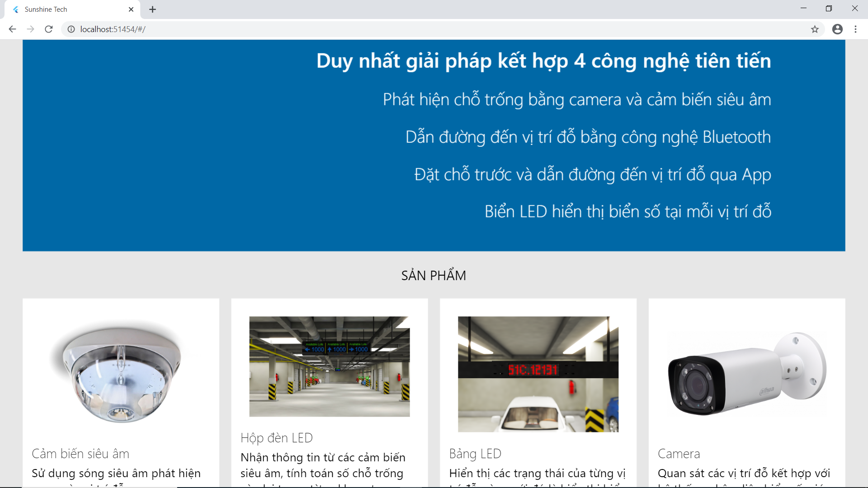Click the site information icon
Screen dimensions: 868x488
pos(71,29)
